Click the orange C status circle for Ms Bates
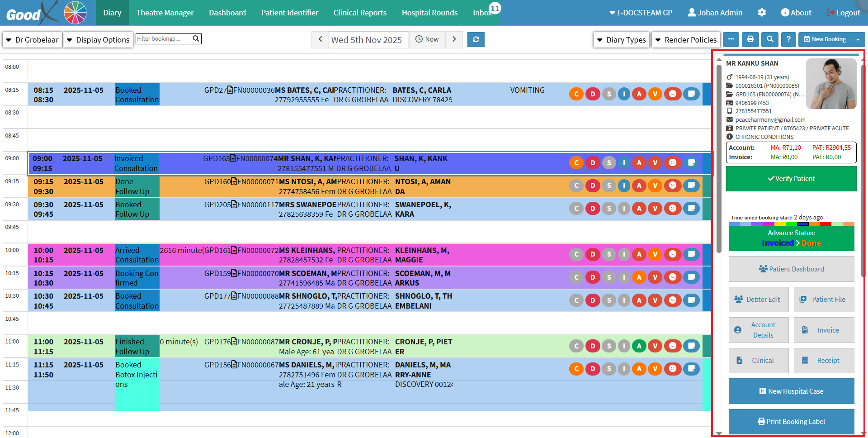 (576, 94)
